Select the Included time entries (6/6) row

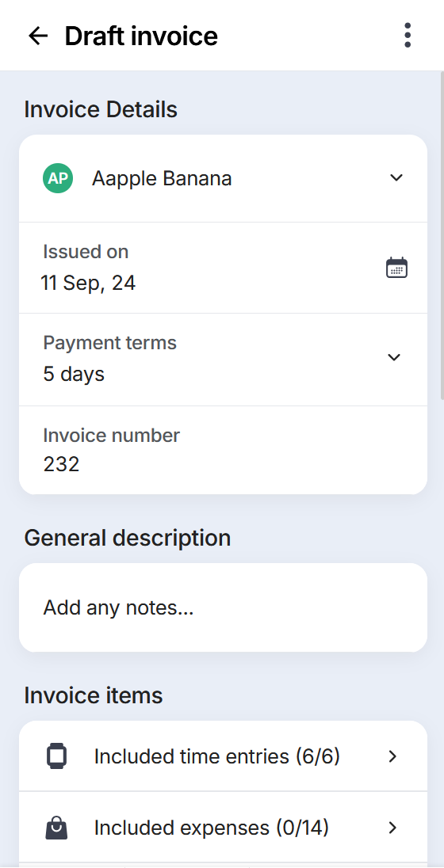223,756
